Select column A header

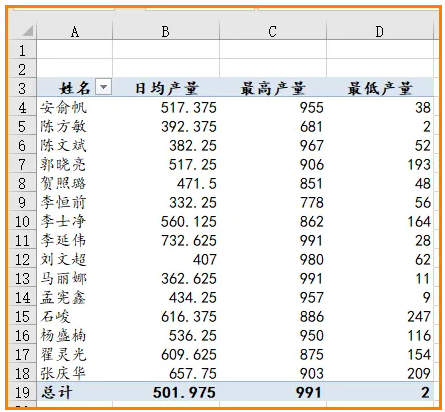75,31
